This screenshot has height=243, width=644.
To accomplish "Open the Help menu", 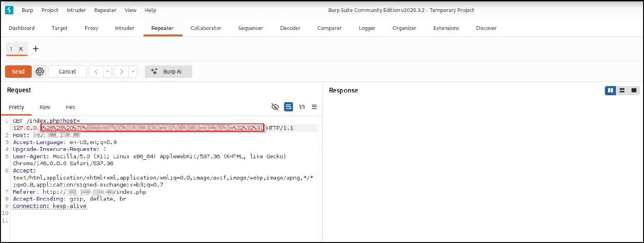I will point(150,10).
